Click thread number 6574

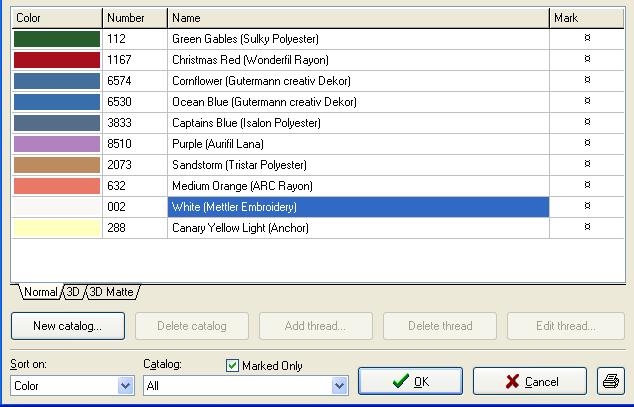point(119,81)
